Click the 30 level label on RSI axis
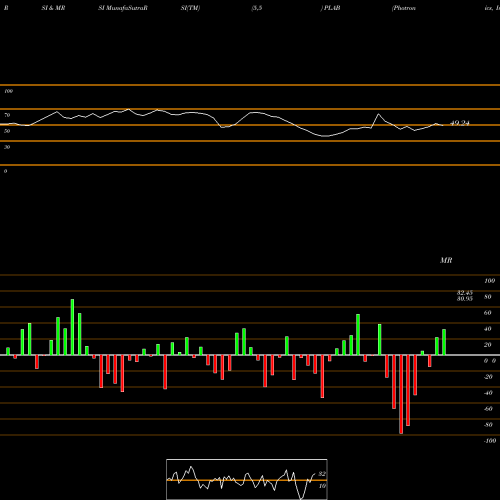The width and height of the screenshot is (500, 500). pyautogui.click(x=7, y=147)
